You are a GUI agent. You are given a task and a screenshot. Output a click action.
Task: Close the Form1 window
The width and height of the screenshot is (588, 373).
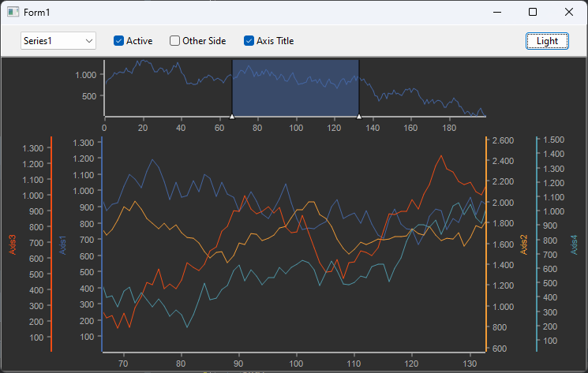pos(569,12)
